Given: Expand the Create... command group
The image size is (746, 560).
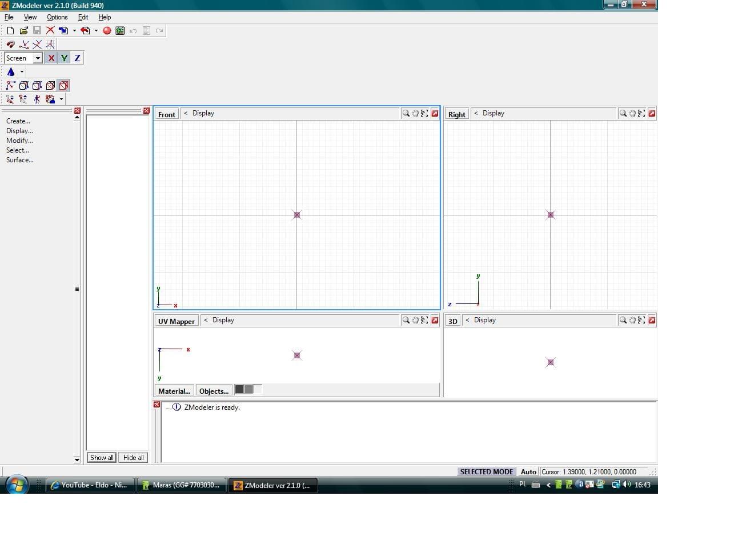Looking at the screenshot, I should click(x=18, y=121).
